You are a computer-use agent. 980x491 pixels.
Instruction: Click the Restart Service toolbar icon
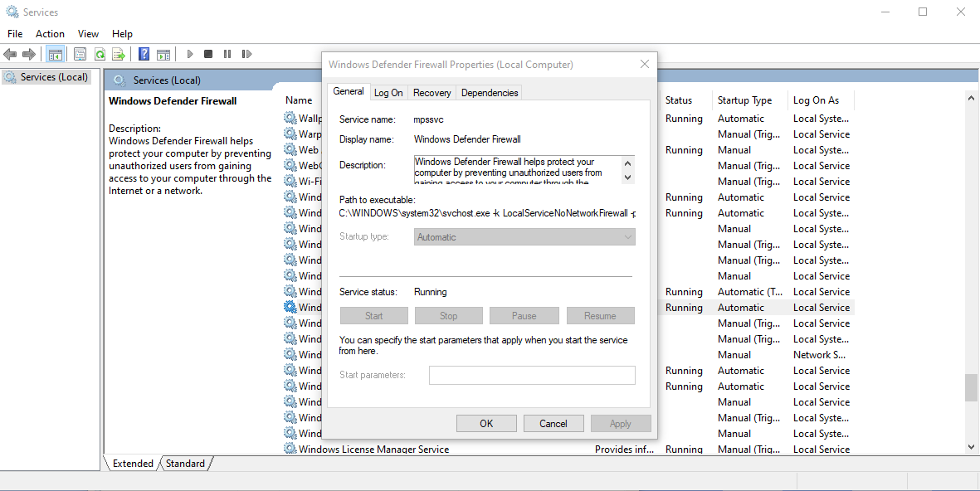point(246,55)
